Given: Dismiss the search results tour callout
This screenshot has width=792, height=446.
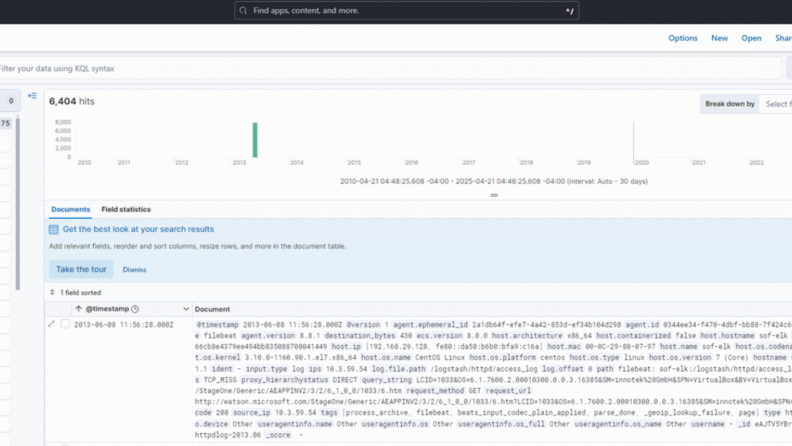Looking at the screenshot, I should (134, 270).
